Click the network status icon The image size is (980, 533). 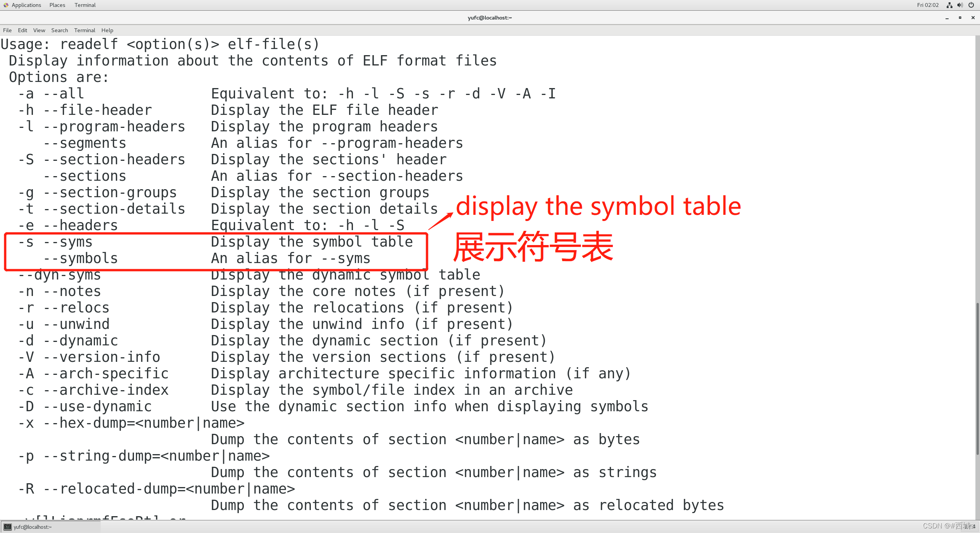point(949,5)
